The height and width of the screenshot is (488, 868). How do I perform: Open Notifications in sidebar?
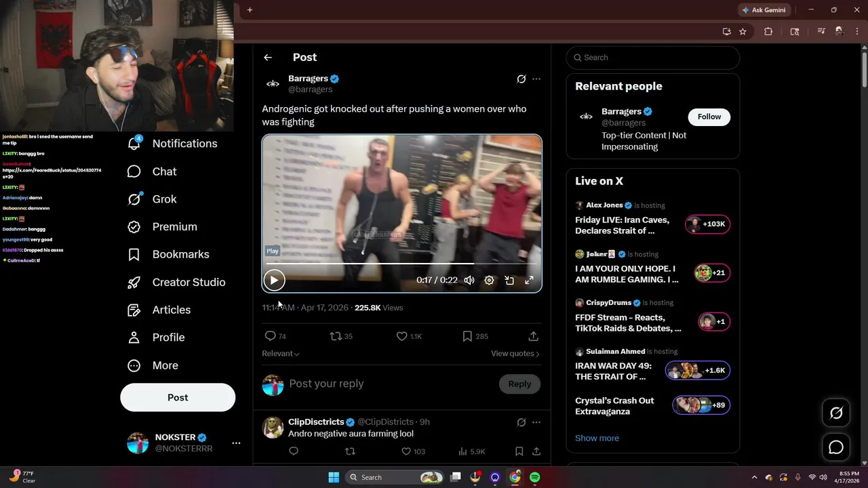click(x=172, y=144)
